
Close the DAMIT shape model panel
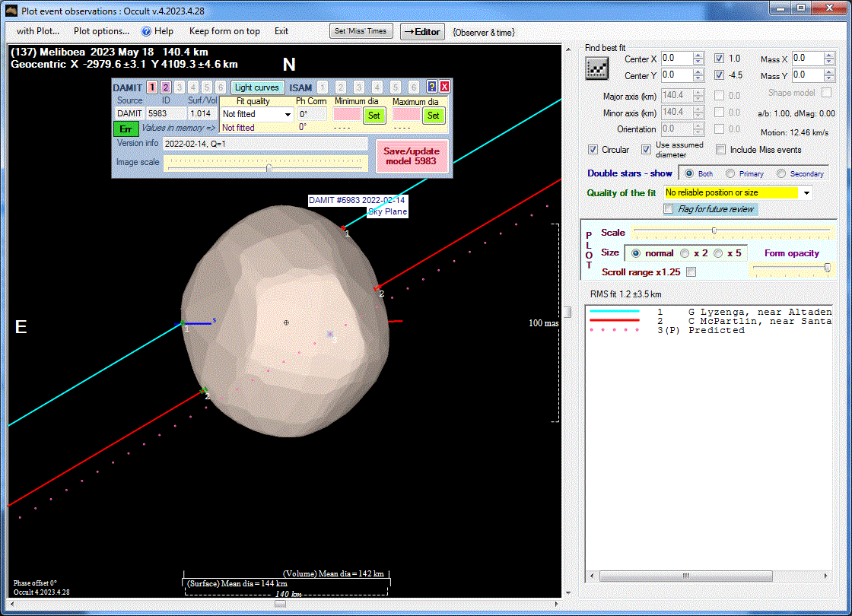pos(444,87)
